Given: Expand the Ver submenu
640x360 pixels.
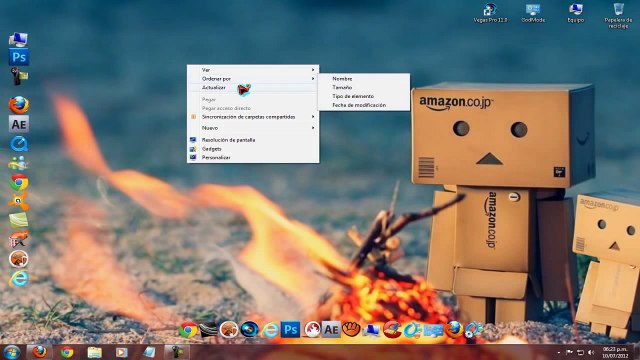Looking at the screenshot, I should (253, 70).
